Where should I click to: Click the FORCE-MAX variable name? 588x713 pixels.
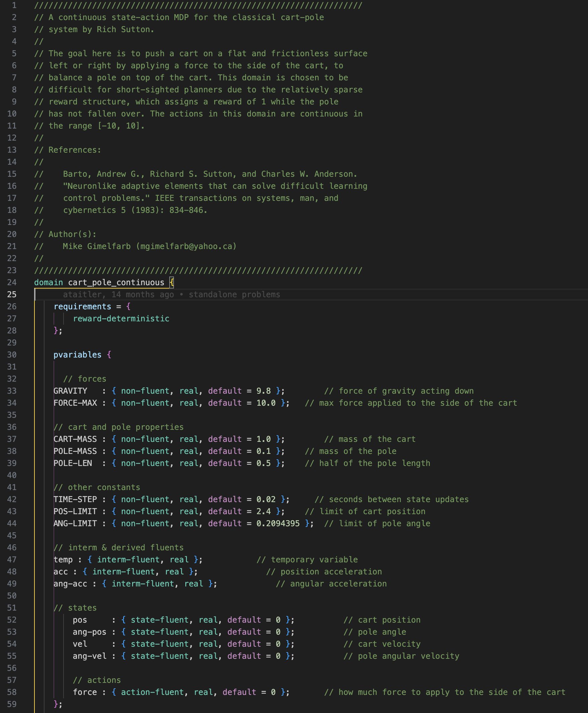click(x=75, y=403)
